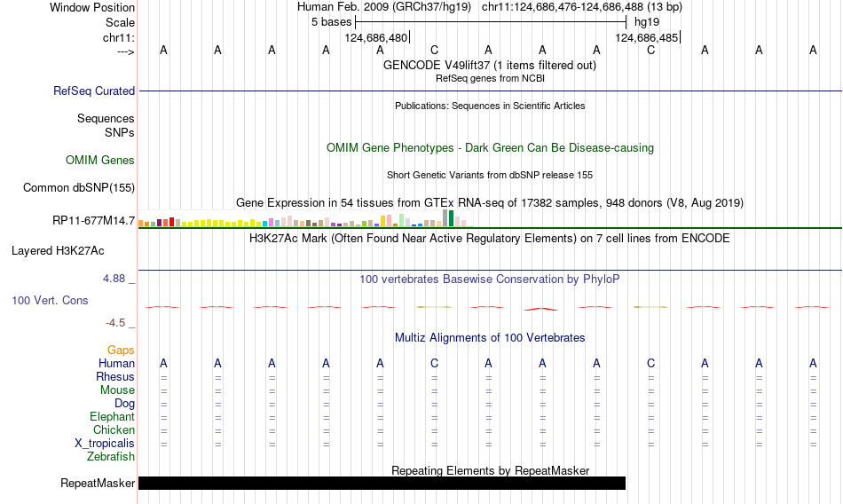Image resolution: width=843 pixels, height=504 pixels.
Task: Open Publications: Sequences in Scientific Articles title
Action: [x=490, y=106]
